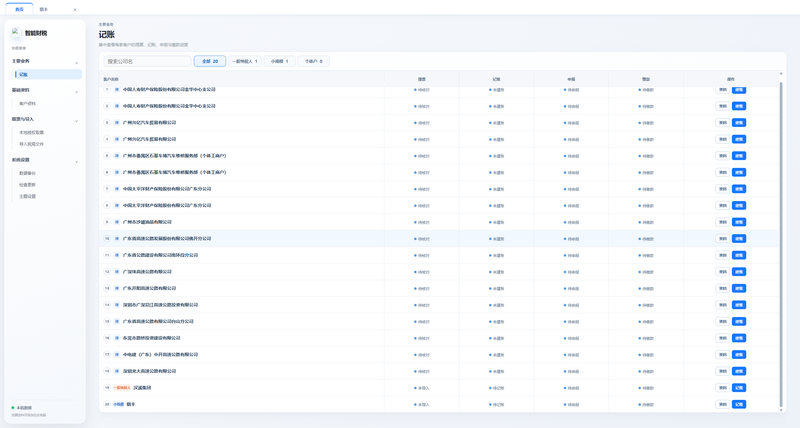Open 主题设置 in the sidebar
Image resolution: width=800 pixels, height=428 pixels.
pyautogui.click(x=28, y=196)
